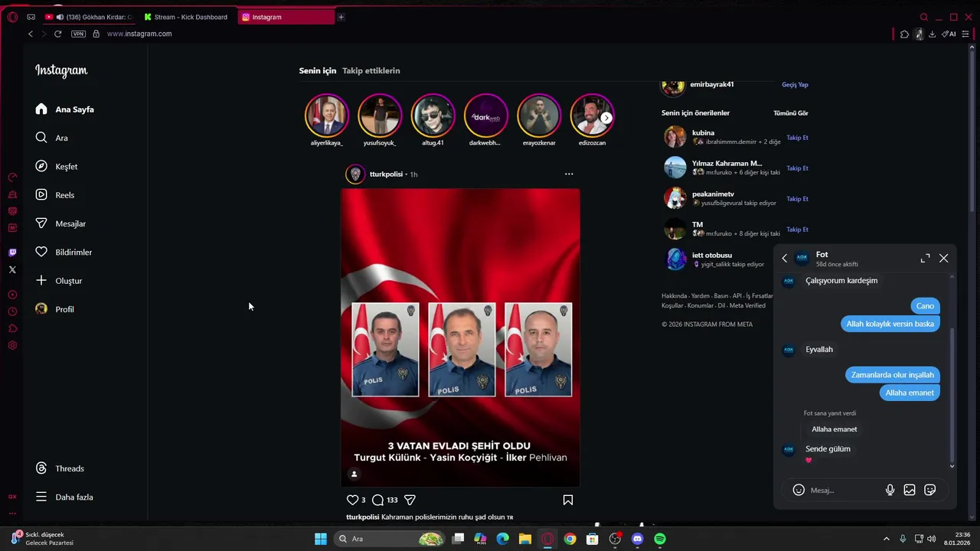Screen dimensions: 980x551
Task: Record voice message with microphone icon
Action: [x=890, y=490]
